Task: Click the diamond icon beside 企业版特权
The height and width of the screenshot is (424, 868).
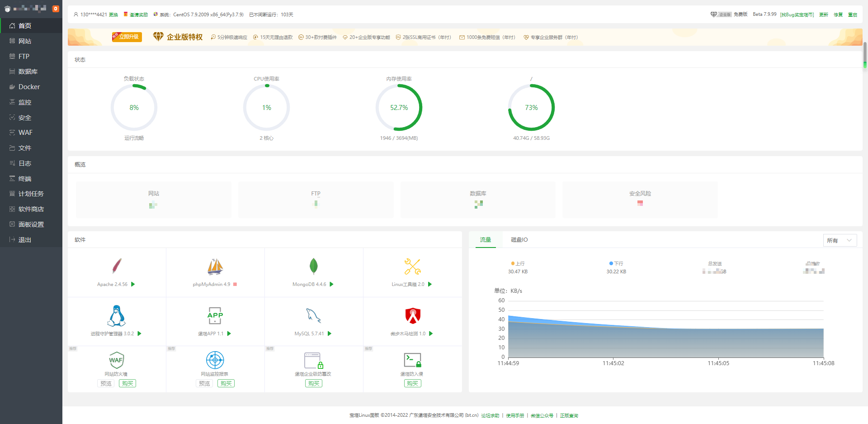Action: [x=158, y=37]
